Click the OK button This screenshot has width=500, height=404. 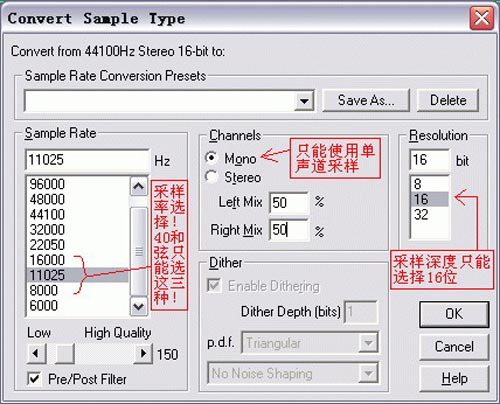point(454,314)
